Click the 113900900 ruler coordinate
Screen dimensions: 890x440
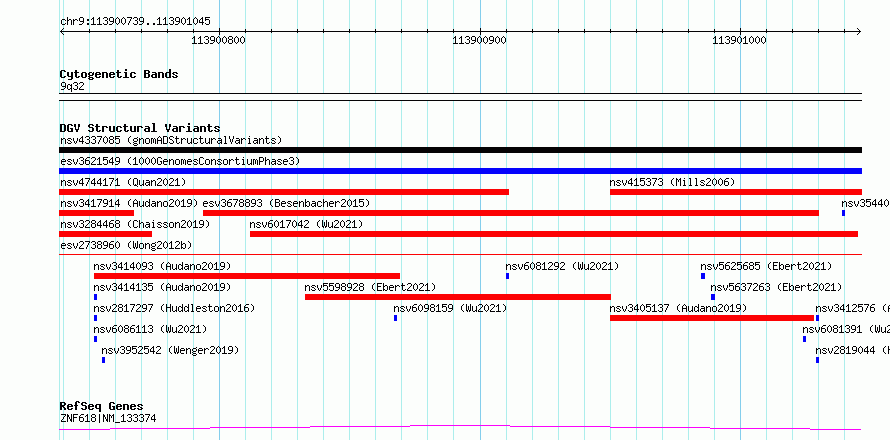click(x=480, y=40)
